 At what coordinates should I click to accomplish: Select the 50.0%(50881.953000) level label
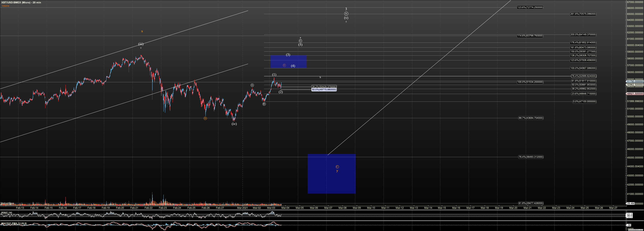(584, 85)
